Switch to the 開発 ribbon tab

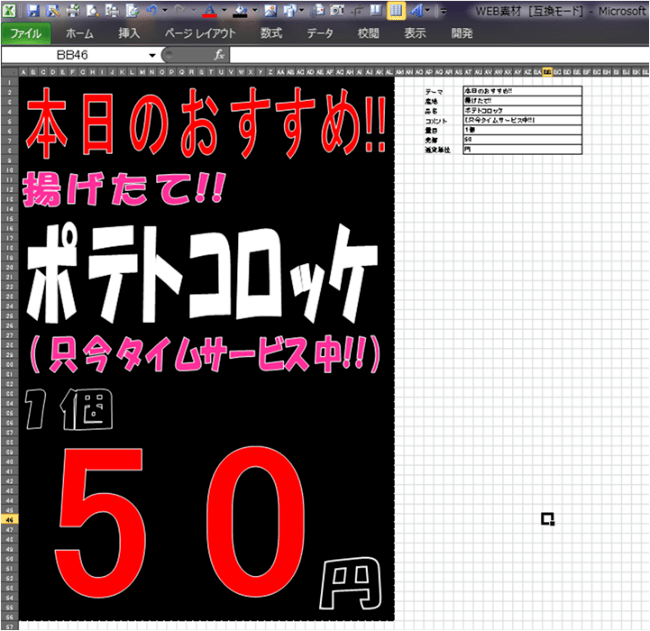click(x=462, y=33)
